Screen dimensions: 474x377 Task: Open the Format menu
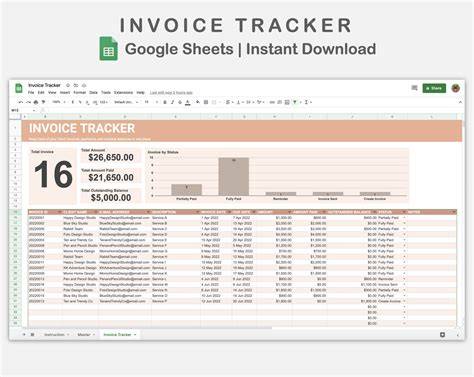[80, 93]
